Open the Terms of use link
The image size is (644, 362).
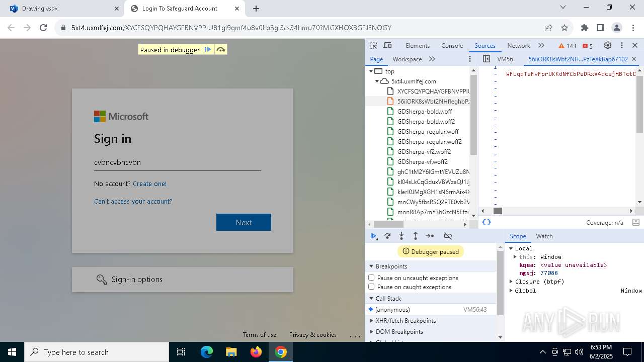point(260,334)
